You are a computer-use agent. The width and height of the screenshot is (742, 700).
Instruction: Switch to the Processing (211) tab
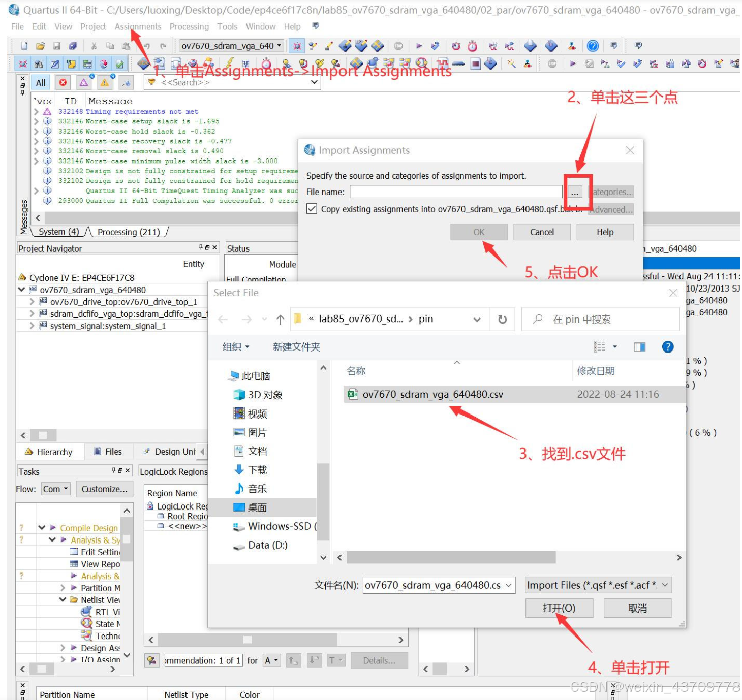click(x=129, y=232)
